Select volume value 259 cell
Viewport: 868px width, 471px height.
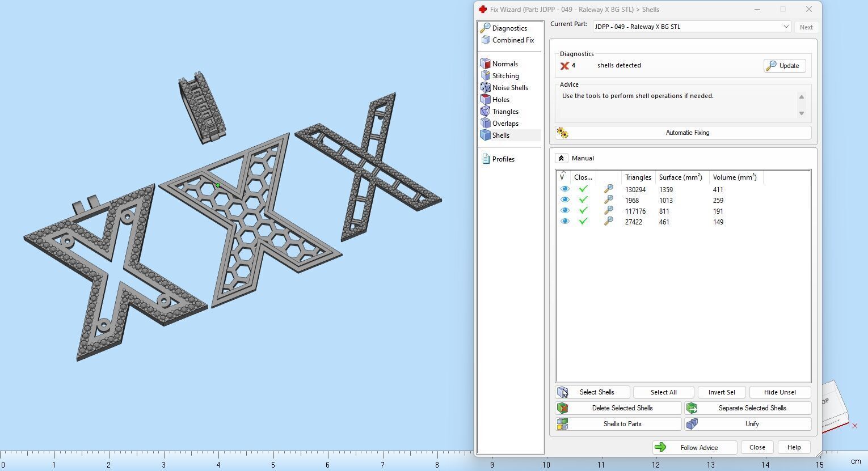click(x=718, y=201)
